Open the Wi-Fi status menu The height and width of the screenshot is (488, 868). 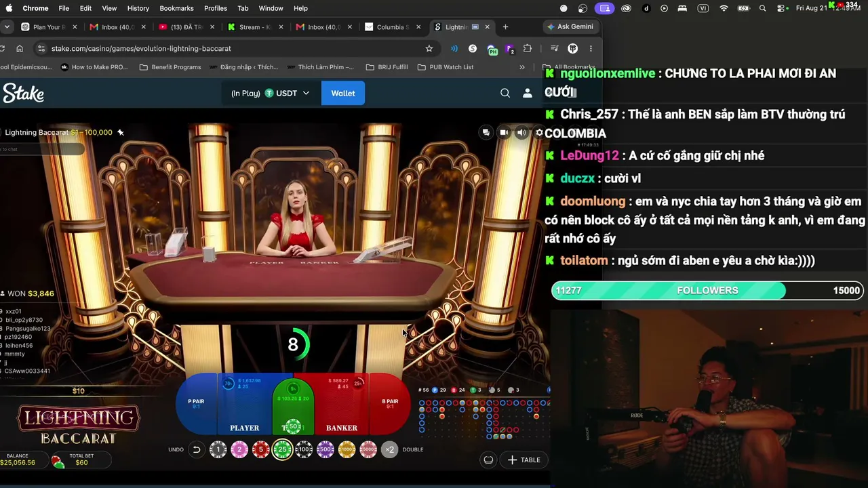[x=724, y=8]
